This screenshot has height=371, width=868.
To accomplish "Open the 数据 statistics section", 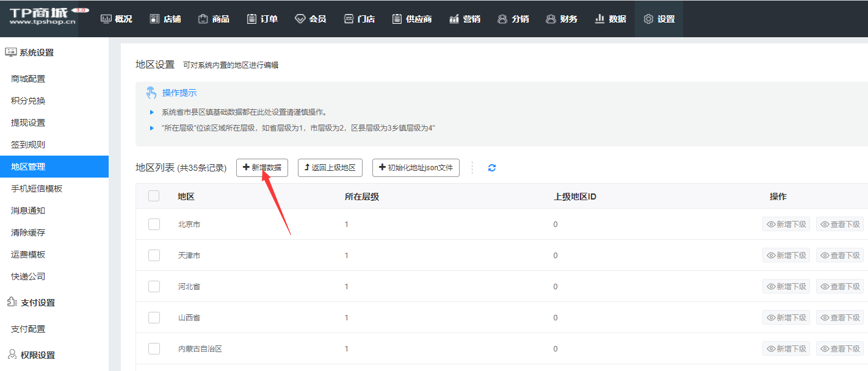I will (610, 19).
